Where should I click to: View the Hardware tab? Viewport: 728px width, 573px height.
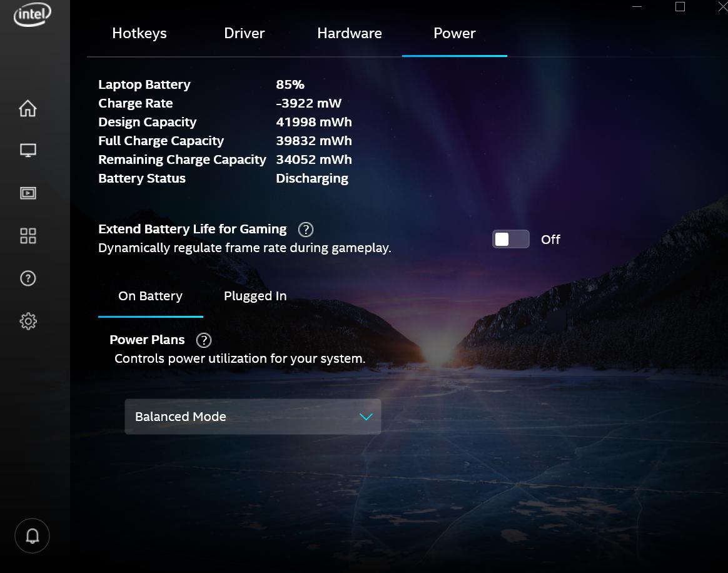point(349,33)
